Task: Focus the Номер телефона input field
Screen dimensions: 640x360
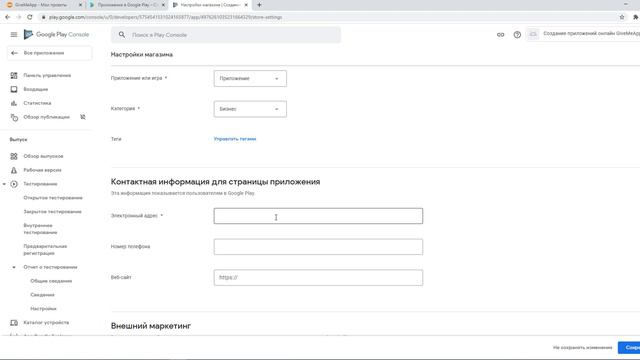Action: [318, 247]
